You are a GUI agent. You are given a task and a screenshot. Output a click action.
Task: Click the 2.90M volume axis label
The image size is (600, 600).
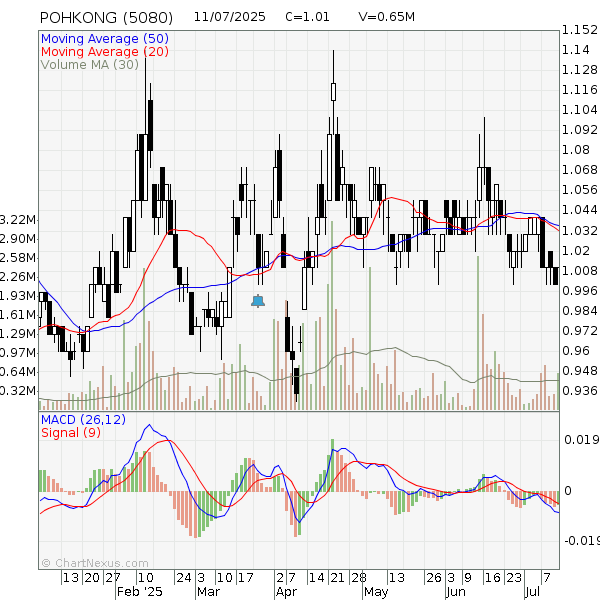[18, 239]
